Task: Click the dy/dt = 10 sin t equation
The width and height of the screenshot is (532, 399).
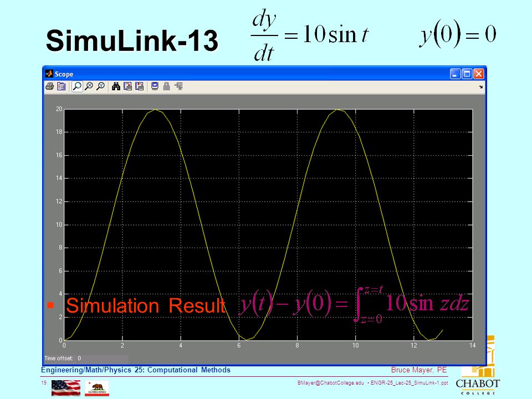Action: [x=310, y=35]
